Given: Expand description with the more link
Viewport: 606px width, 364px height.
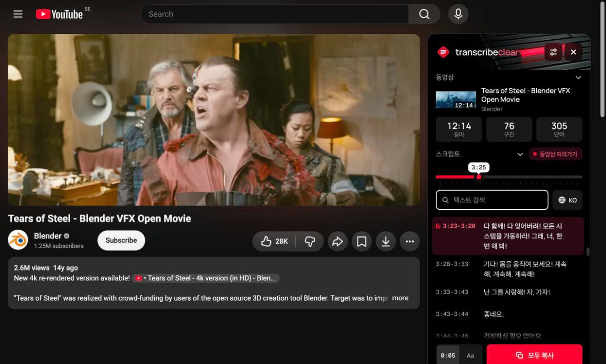Looking at the screenshot, I should coord(400,298).
